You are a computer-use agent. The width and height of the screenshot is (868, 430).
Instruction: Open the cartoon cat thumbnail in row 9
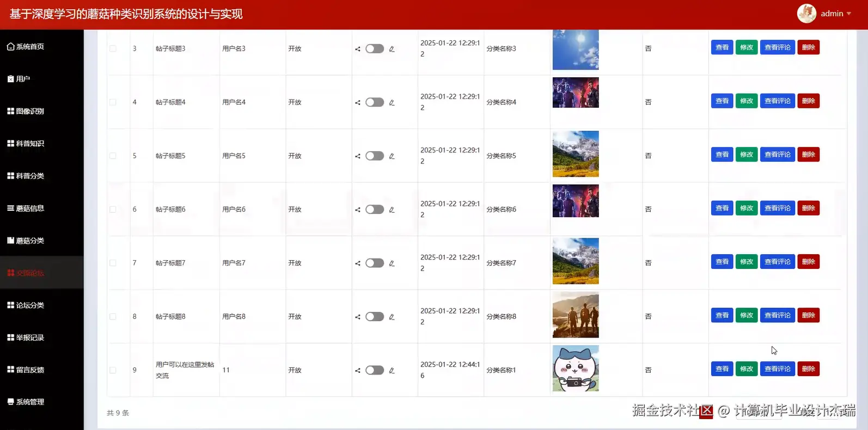576,368
